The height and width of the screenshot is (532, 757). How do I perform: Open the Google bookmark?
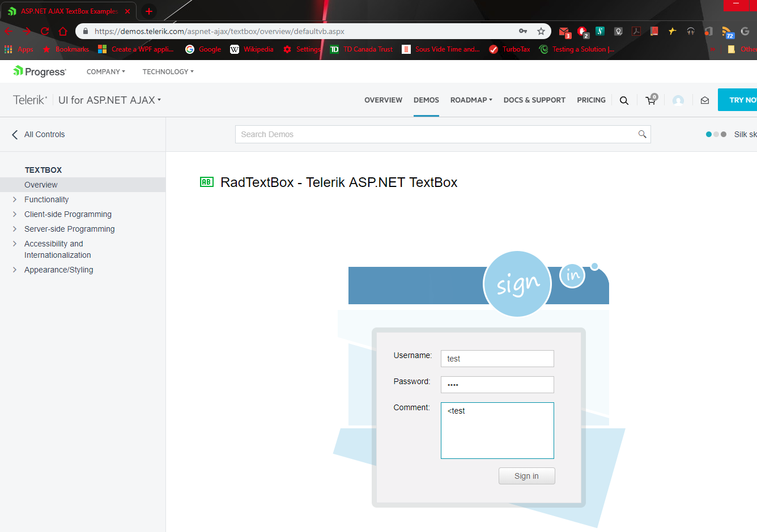pos(203,49)
